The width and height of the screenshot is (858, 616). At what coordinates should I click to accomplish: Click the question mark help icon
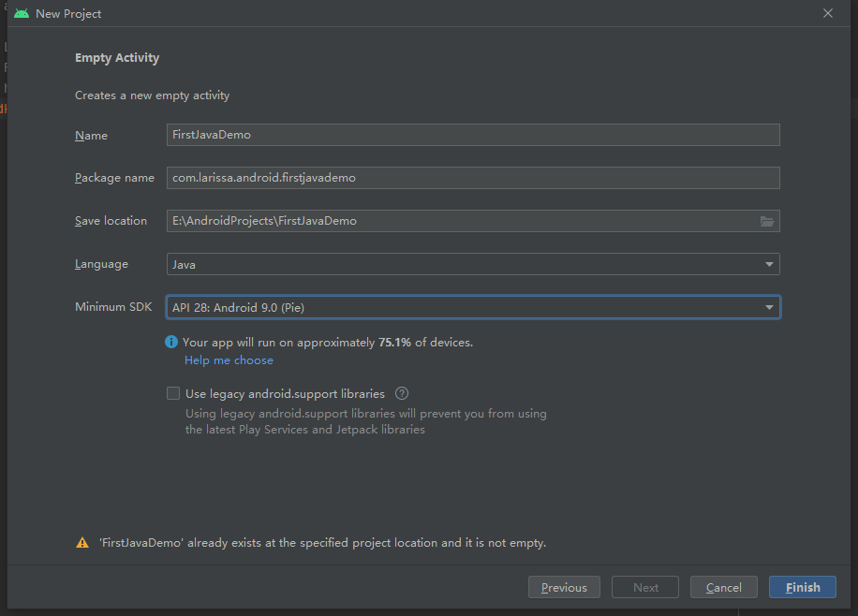pyautogui.click(x=402, y=394)
